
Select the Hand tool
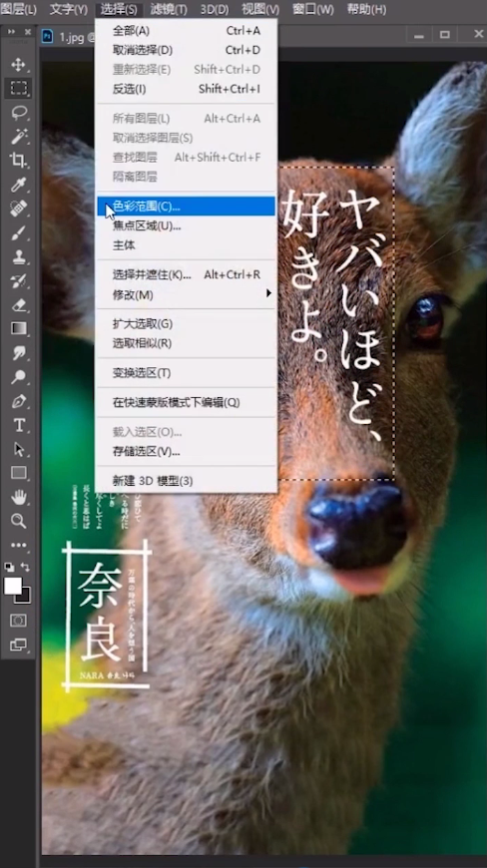(18, 497)
